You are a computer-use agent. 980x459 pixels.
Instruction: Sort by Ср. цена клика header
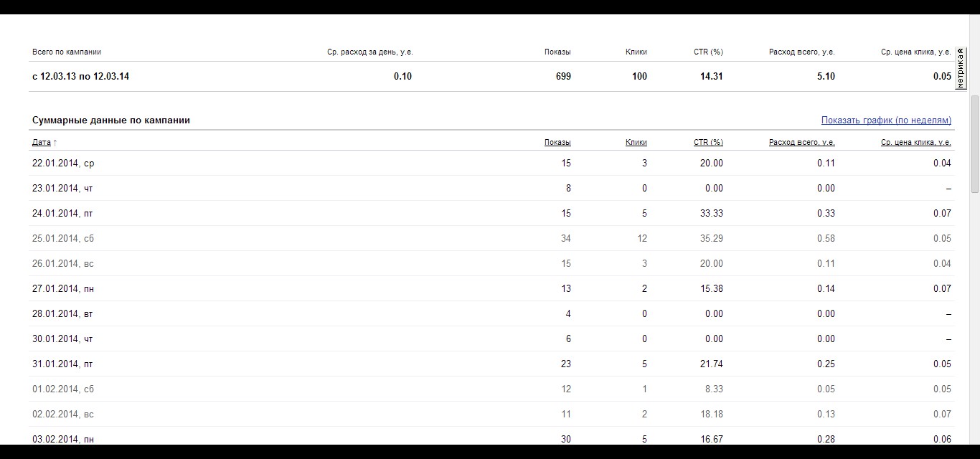click(916, 142)
